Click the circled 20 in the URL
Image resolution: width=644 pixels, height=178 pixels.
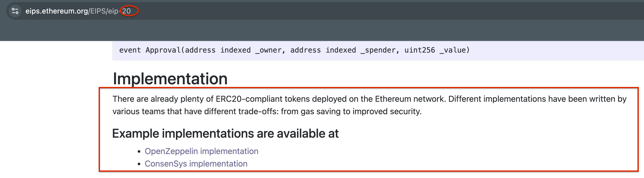(127, 11)
